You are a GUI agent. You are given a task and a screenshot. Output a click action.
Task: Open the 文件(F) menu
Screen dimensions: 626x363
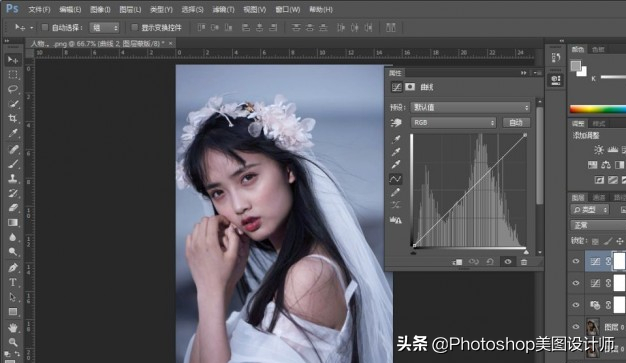[39, 9]
